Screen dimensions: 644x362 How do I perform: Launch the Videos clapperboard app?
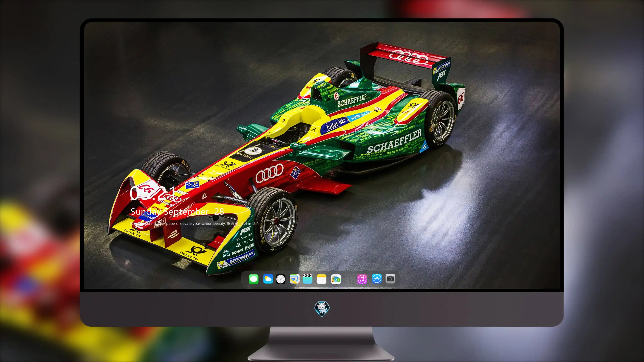pyautogui.click(x=308, y=279)
